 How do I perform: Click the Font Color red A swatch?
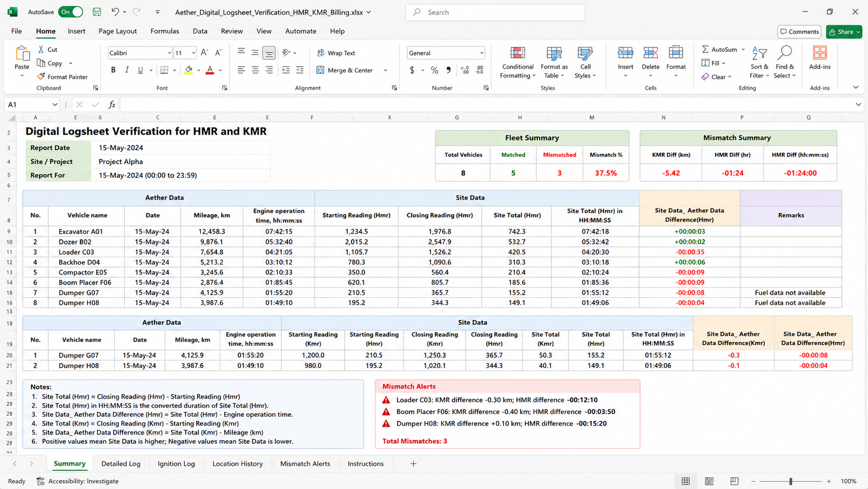210,70
